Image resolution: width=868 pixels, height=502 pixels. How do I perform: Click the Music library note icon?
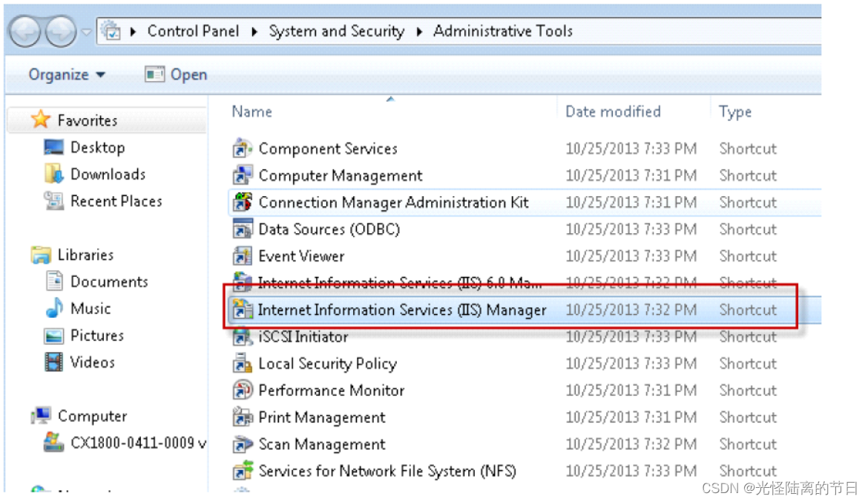53,308
